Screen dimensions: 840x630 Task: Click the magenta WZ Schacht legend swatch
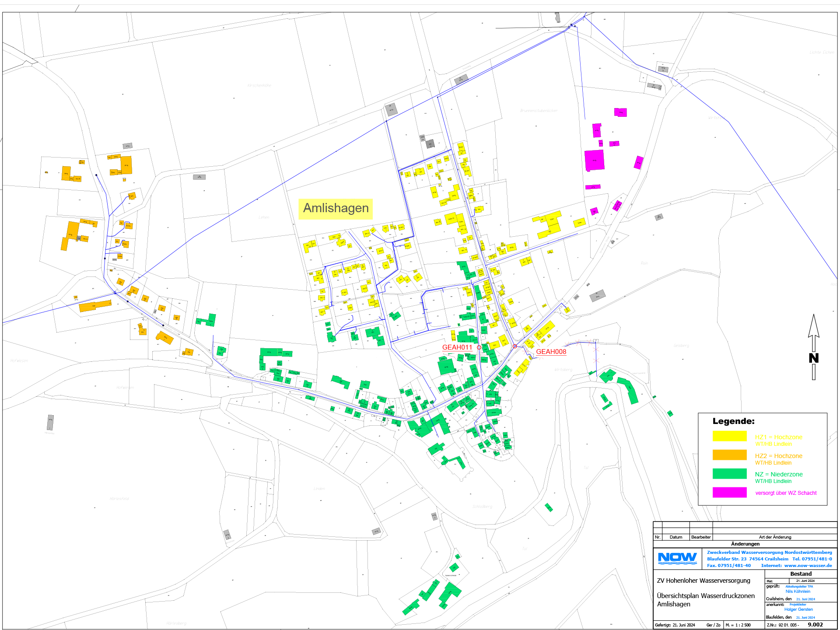point(729,493)
